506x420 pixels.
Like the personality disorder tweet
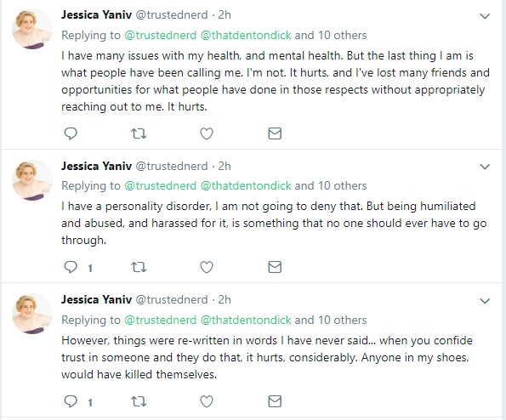(207, 267)
